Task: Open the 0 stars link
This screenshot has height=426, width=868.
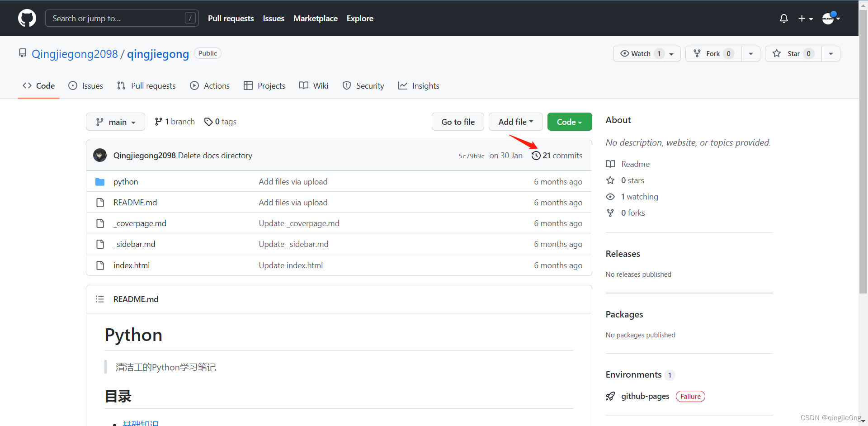Action: [632, 180]
